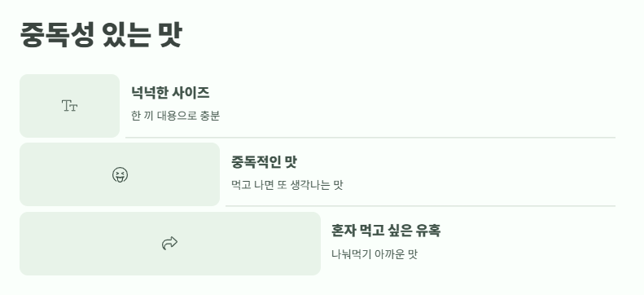Click the word 아까운 in the last description
The height and width of the screenshot is (295, 644).
(x=388, y=254)
